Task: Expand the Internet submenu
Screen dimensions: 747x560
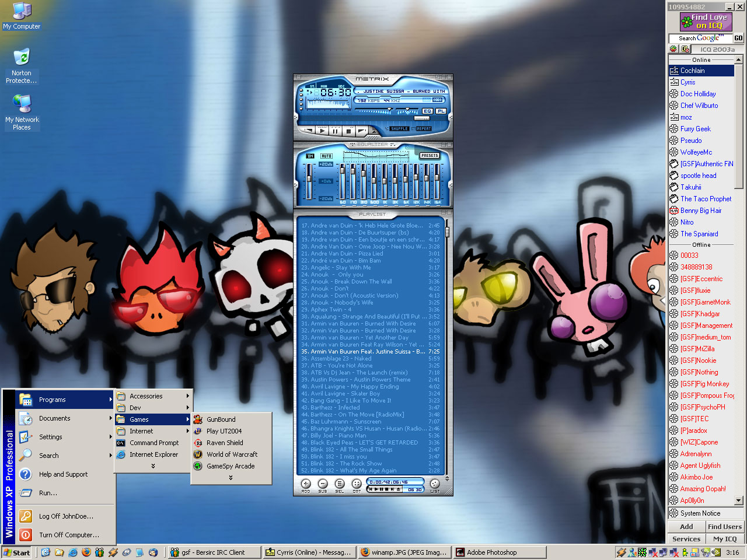Action: [x=153, y=431]
